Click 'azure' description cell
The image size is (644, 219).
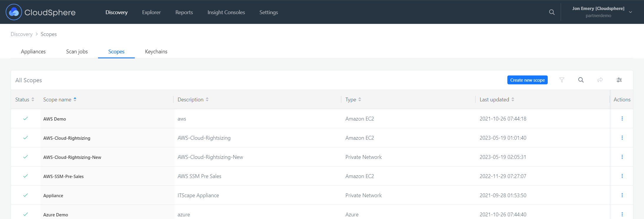(184, 215)
